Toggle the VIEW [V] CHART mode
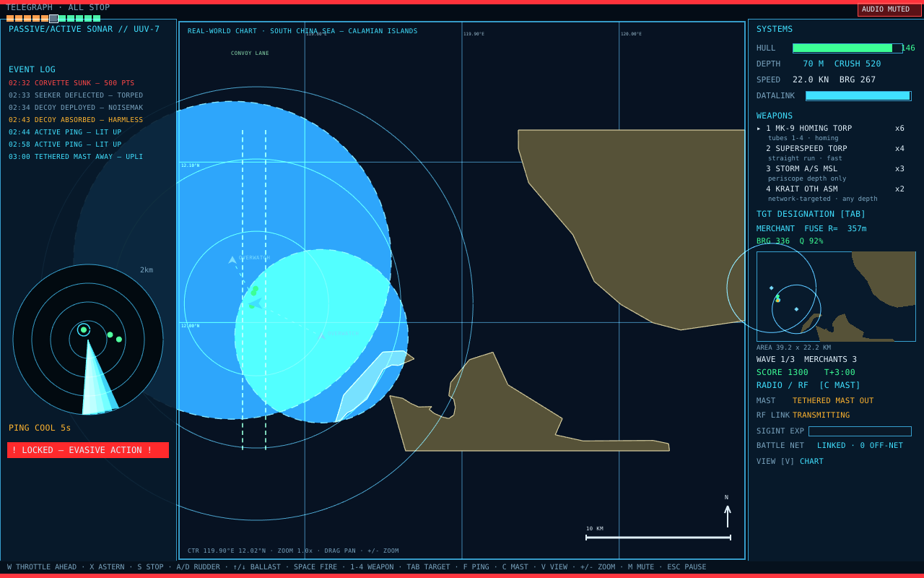The width and height of the screenshot is (924, 578). pos(790,461)
